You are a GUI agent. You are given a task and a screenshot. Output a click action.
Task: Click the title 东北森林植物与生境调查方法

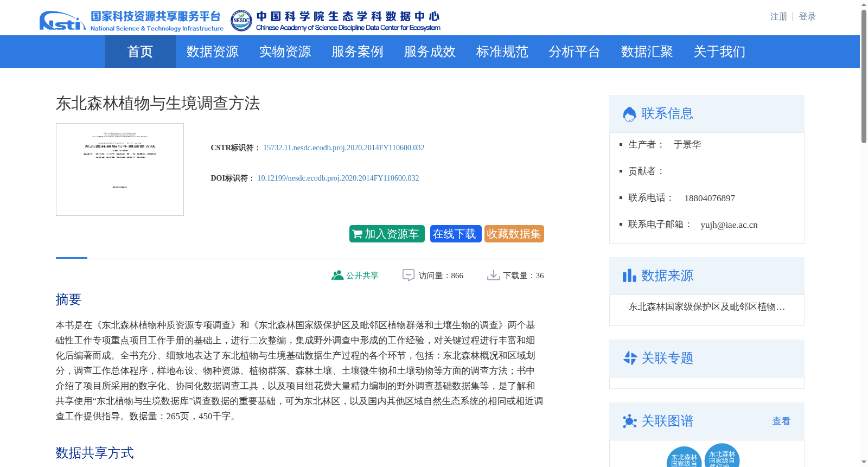click(x=158, y=103)
